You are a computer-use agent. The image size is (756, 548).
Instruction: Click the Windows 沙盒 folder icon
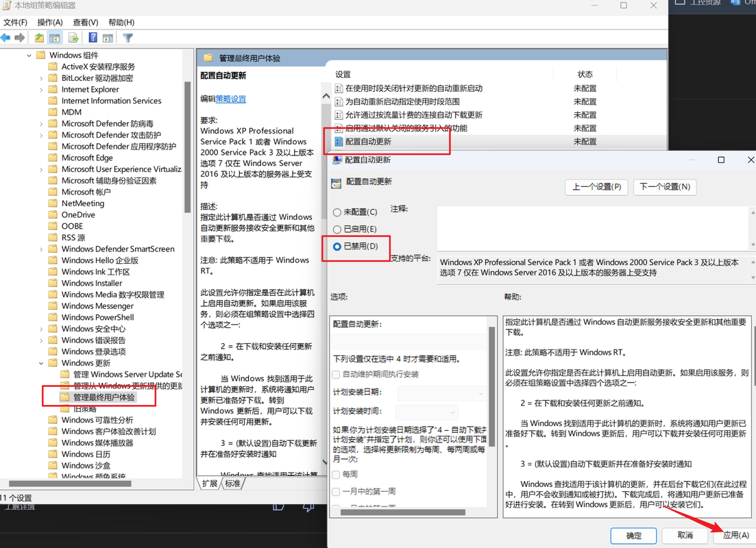click(53, 465)
